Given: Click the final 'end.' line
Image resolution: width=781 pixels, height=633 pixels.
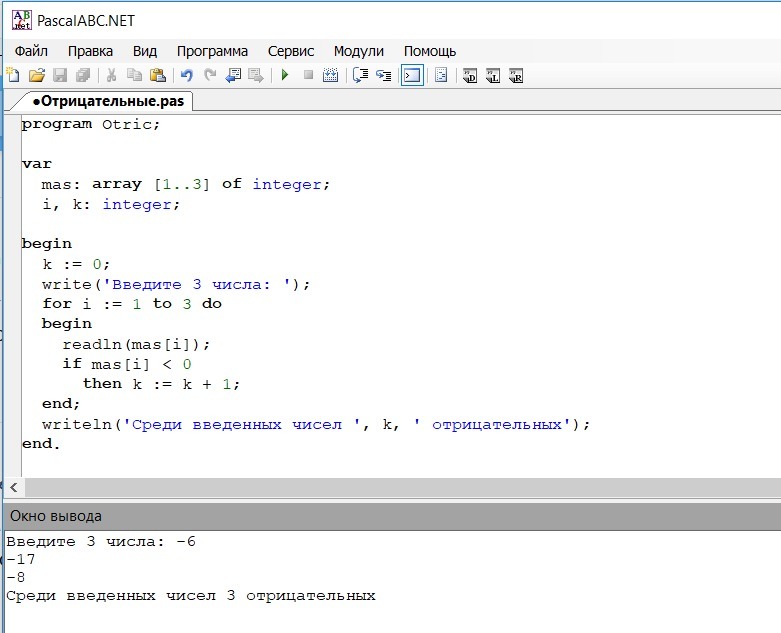Looking at the screenshot, I should pyautogui.click(x=41, y=444).
